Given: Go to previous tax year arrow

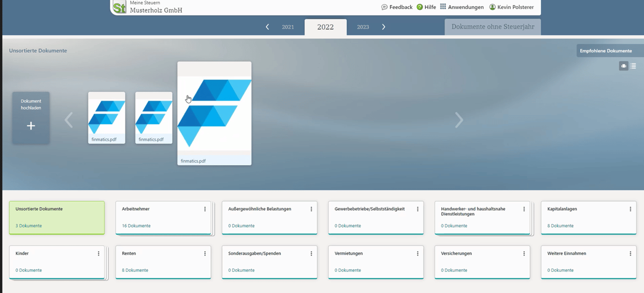Looking at the screenshot, I should pos(267,27).
